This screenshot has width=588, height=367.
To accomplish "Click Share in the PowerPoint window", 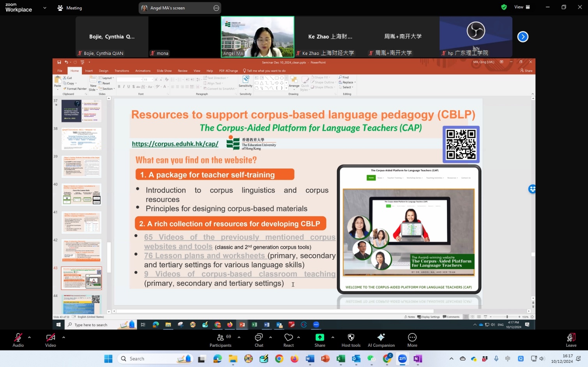I will 526,71.
